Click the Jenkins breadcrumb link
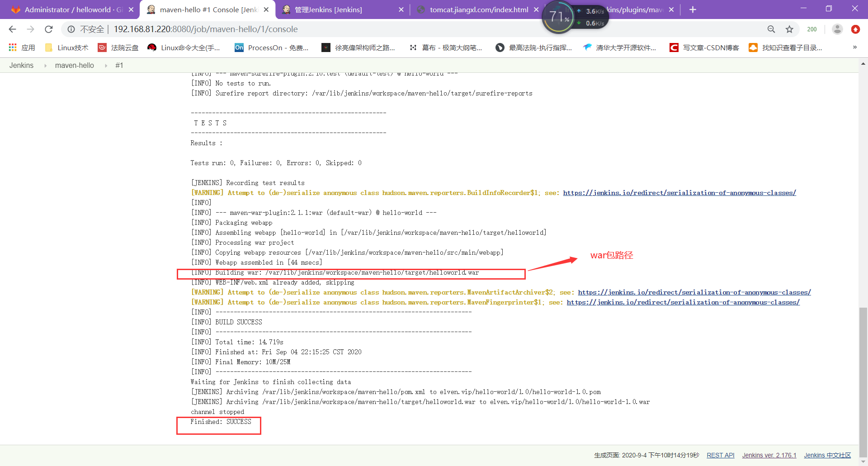The image size is (868, 466). (x=21, y=66)
